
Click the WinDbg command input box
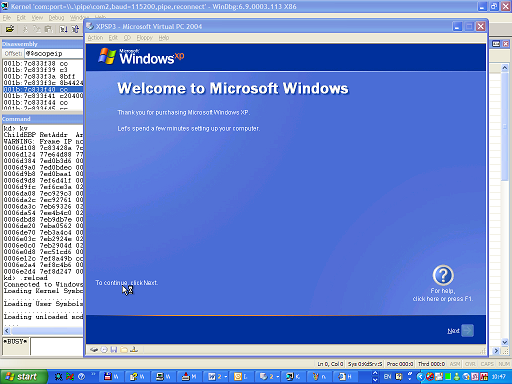click(x=57, y=346)
